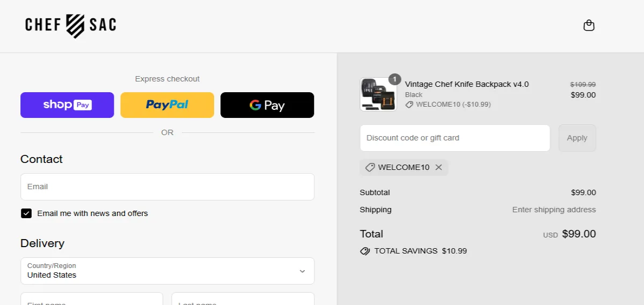Click the Contact section heading

[41, 159]
